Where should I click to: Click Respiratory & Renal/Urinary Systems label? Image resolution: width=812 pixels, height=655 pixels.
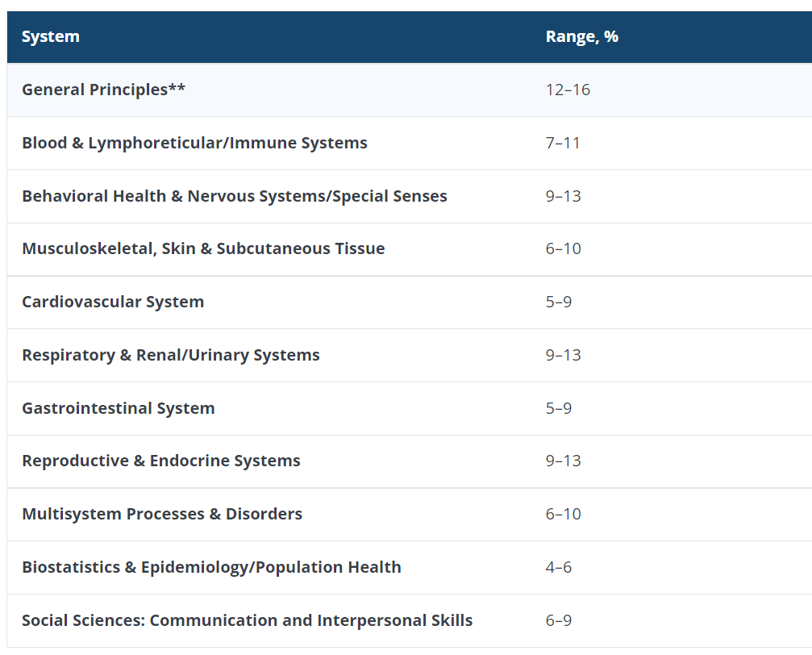[x=170, y=355]
